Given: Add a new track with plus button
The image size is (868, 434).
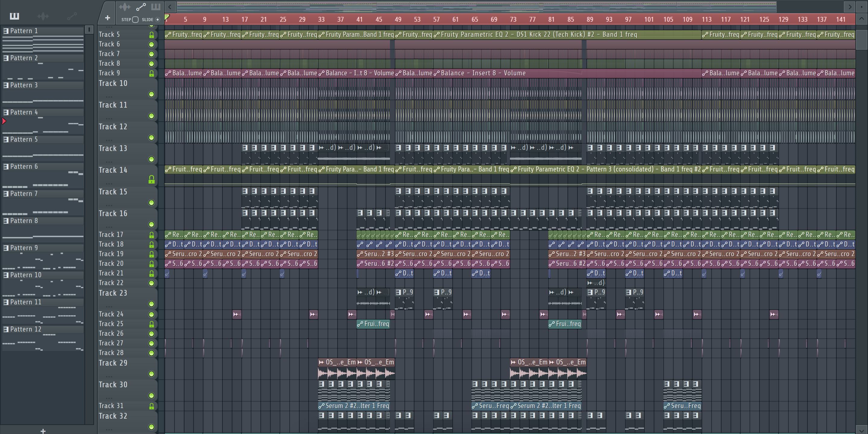Looking at the screenshot, I should pos(108,18).
